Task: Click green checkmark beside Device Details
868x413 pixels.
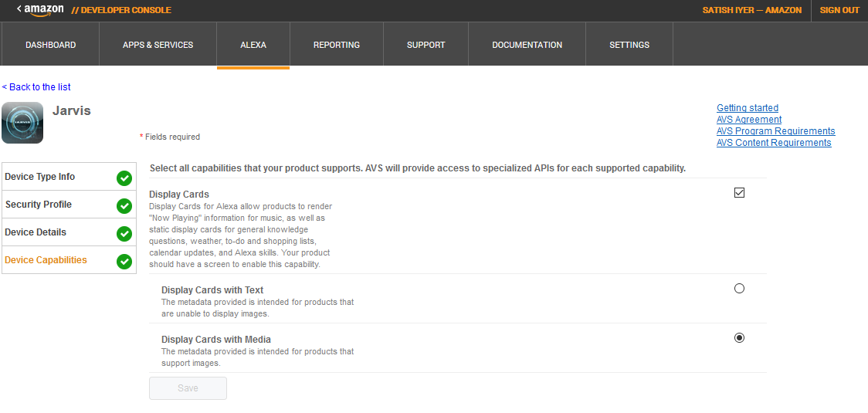Action: tap(124, 234)
